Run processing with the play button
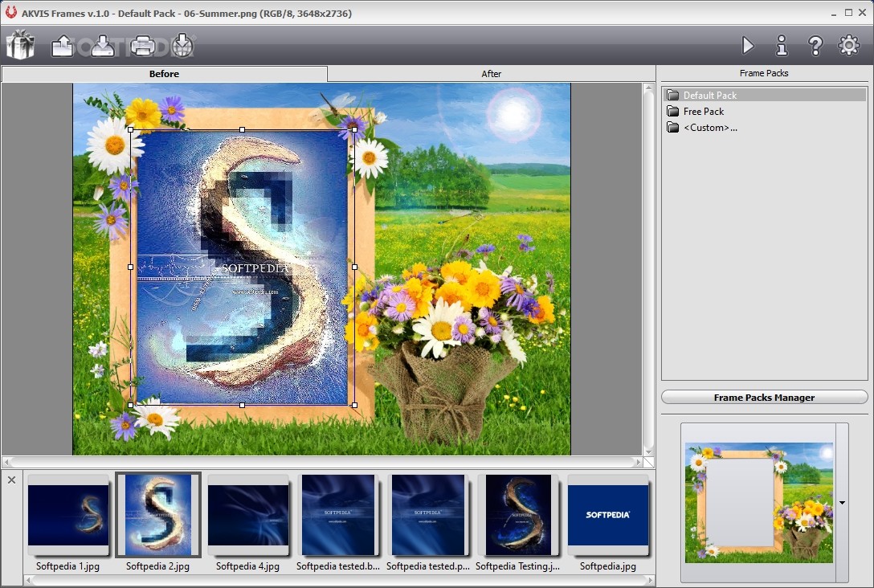 click(x=748, y=46)
